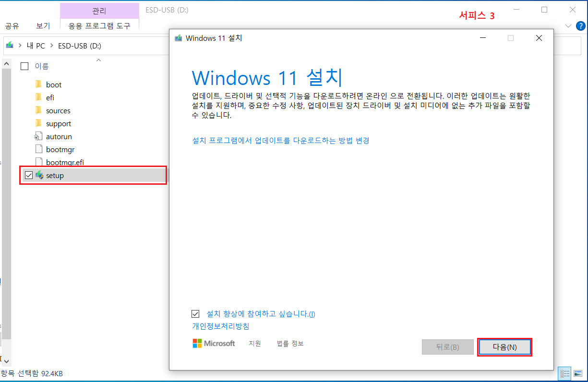Open the 응용 프로그램 도구 tab
588x382 pixels.
[99, 26]
